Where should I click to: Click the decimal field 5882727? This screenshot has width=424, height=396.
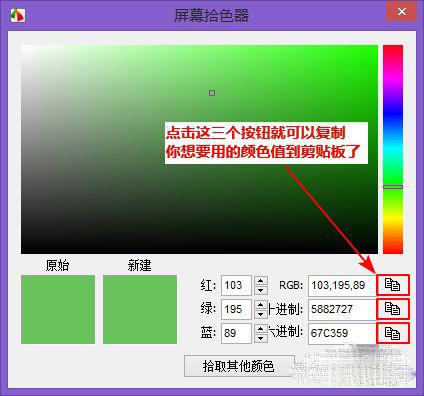[342, 309]
